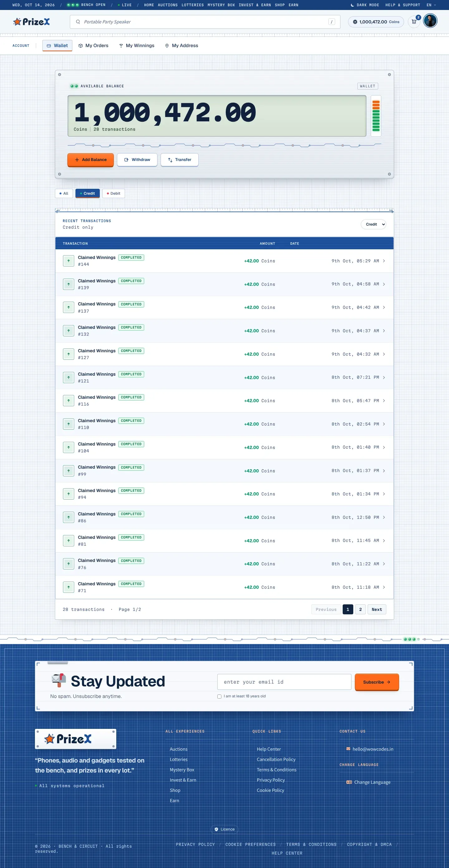This screenshot has width=449, height=868.
Task: Select the Credit filter chip
Action: pos(88,193)
